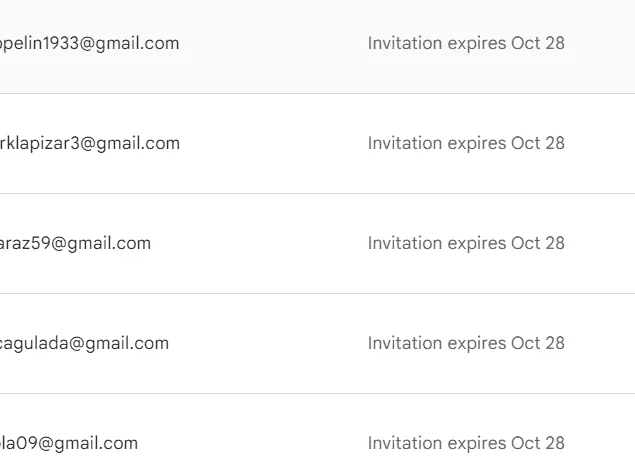Click invitation expiry text in la09 row
The image size is (635, 473).
click(466, 443)
